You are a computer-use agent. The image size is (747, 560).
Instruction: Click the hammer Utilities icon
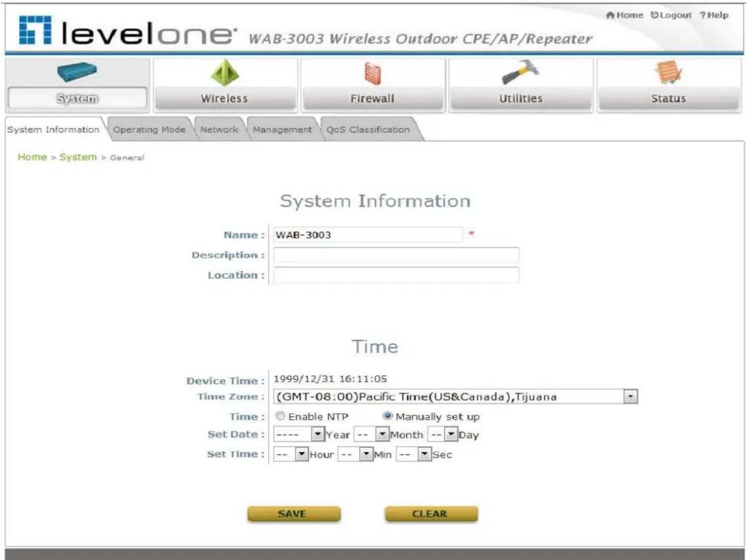pos(520,72)
